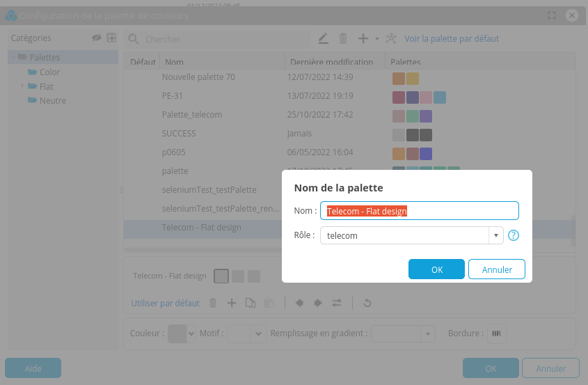Collapse the Palettes tree node
588x385 pixels.
(x=13, y=57)
